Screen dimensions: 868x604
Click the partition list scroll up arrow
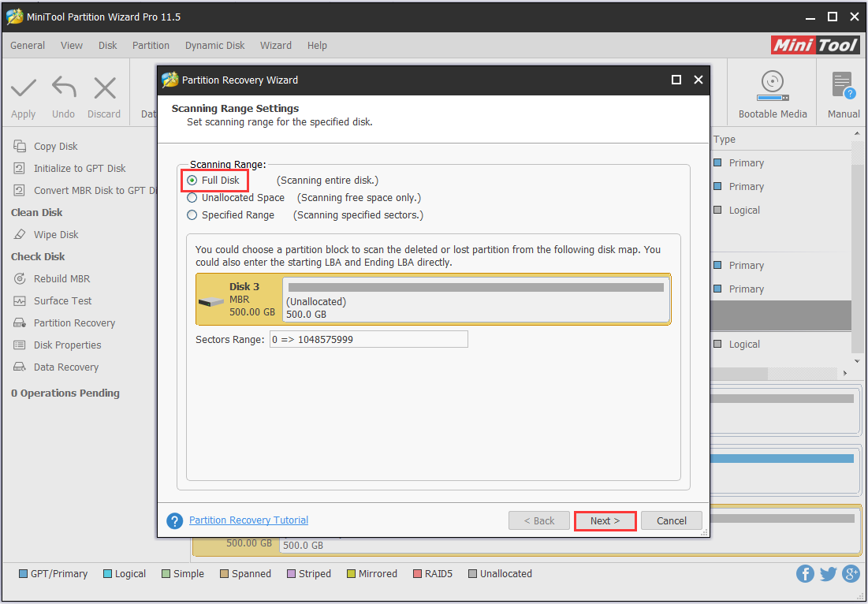[x=857, y=133]
